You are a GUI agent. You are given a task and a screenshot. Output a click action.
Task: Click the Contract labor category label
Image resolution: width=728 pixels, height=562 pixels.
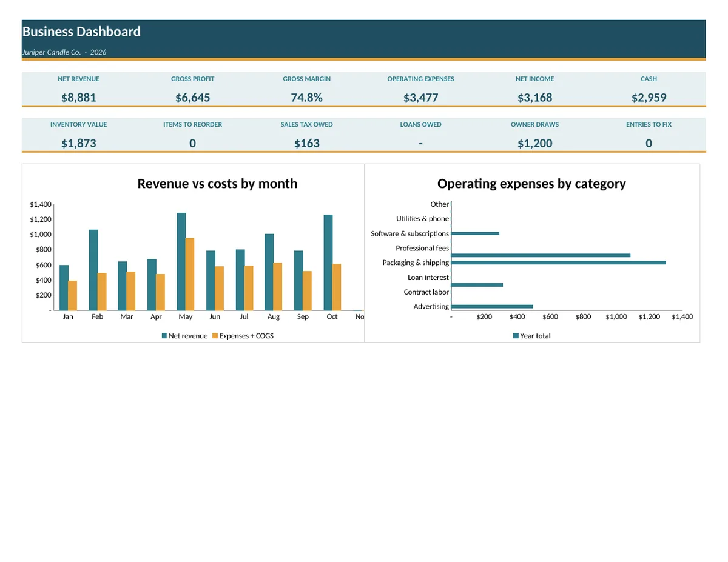coord(426,292)
